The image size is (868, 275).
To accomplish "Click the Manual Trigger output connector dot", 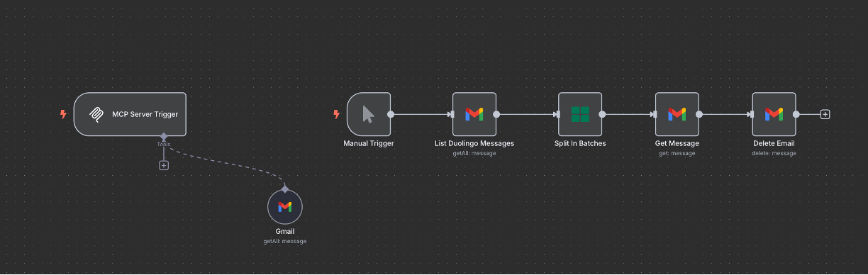I will [391, 114].
